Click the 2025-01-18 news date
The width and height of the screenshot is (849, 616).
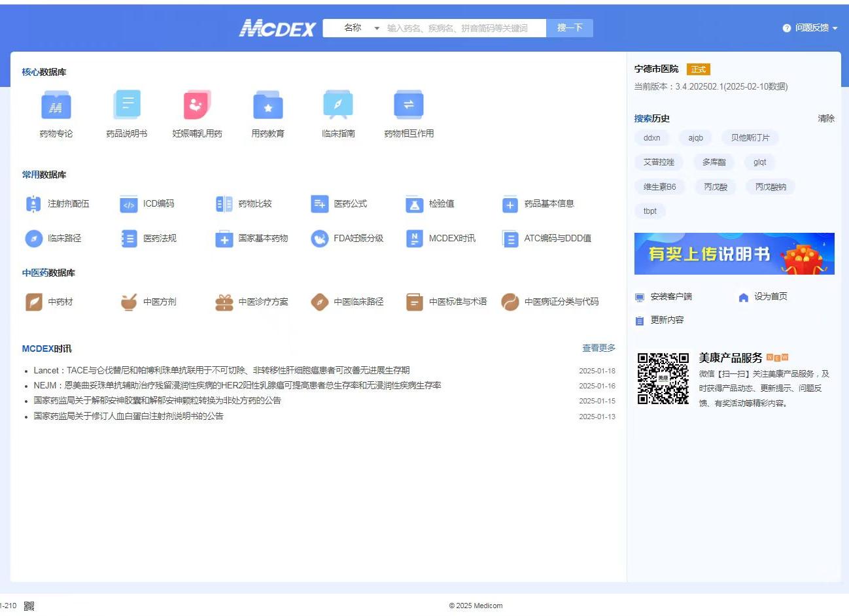[x=597, y=371]
